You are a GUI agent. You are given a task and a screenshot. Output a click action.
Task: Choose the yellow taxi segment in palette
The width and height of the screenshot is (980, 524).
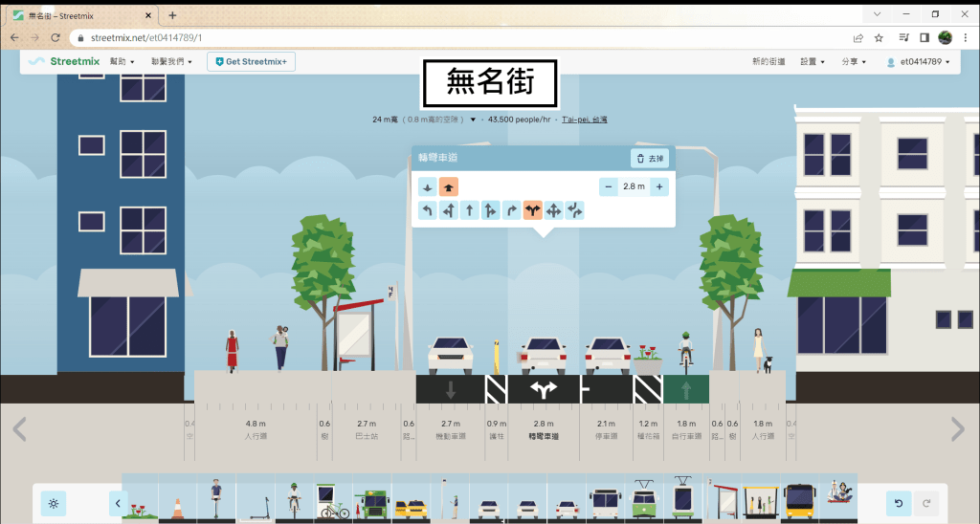pos(411,498)
